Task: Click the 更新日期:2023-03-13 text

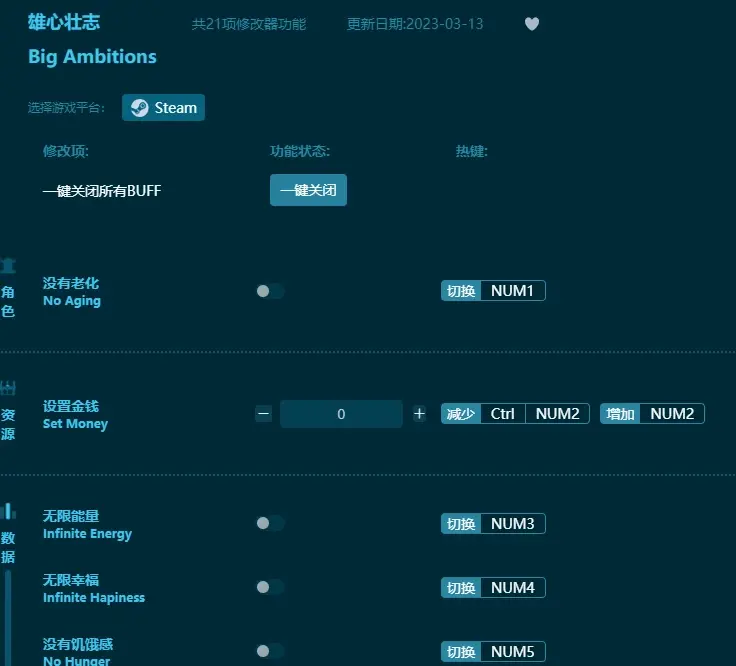Action: tap(415, 24)
